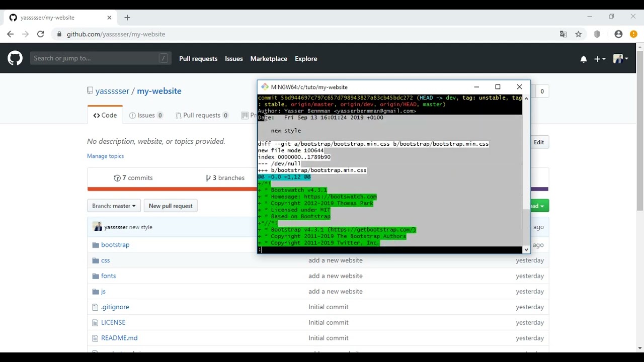
Task: Open Marketplace in top navigation
Action: coord(269,59)
